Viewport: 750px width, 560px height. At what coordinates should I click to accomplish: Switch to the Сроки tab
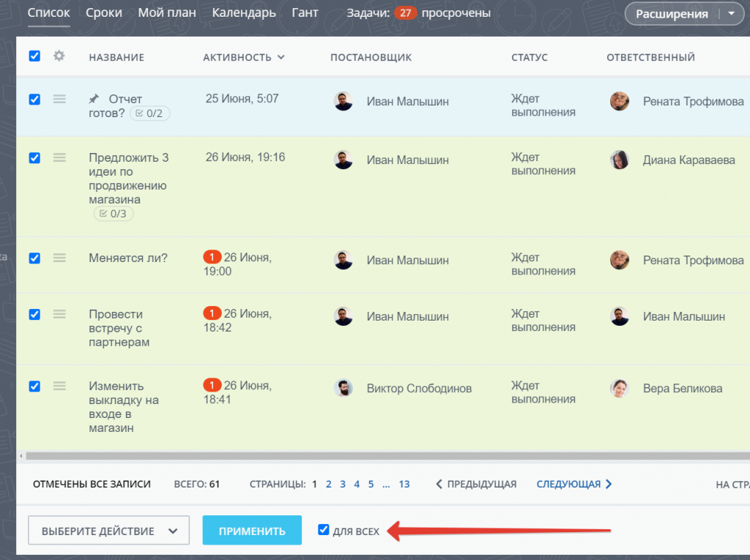104,13
